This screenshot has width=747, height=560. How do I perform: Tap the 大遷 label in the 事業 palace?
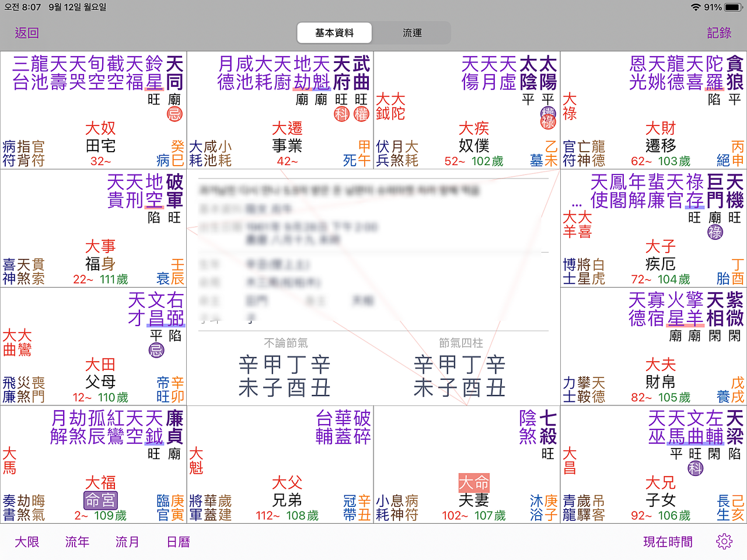287,128
